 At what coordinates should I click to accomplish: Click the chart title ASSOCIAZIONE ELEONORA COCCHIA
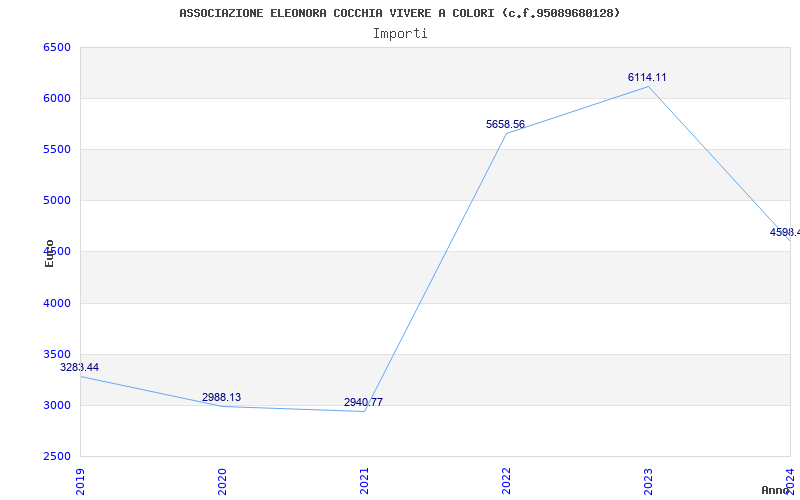tap(400, 13)
